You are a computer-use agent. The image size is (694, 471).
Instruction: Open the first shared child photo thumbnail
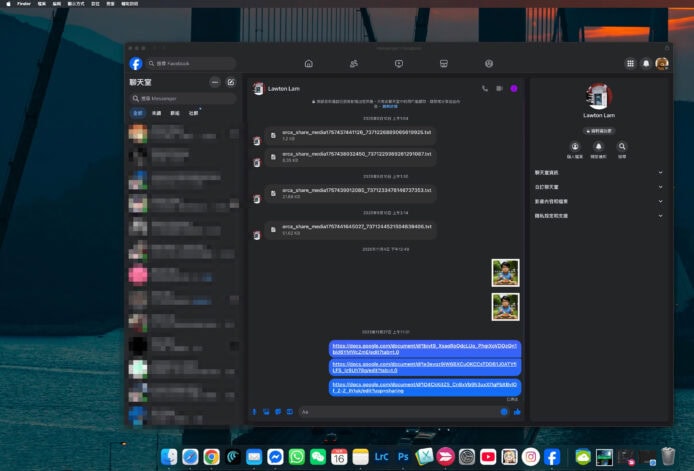click(505, 272)
